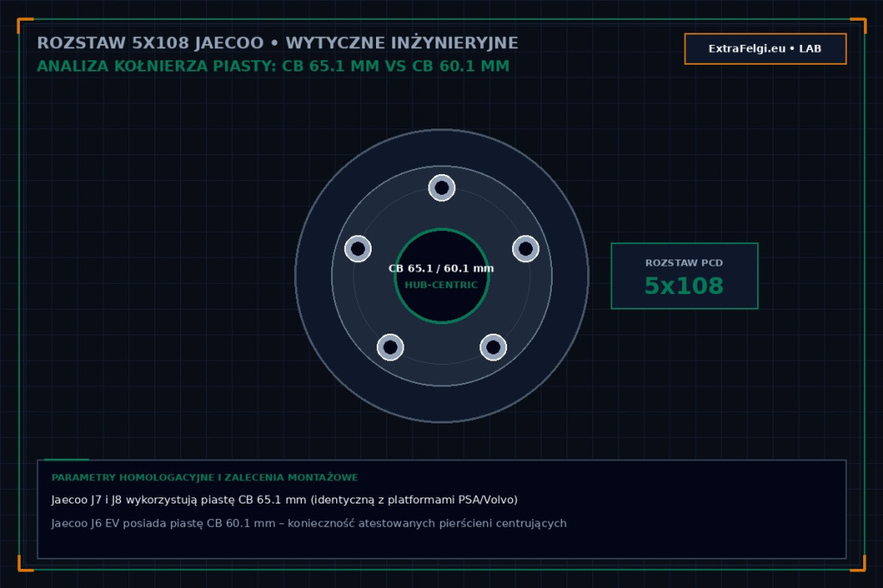Click the large 5x108 green value
Viewport: 883px width, 588px height.
pos(684,286)
